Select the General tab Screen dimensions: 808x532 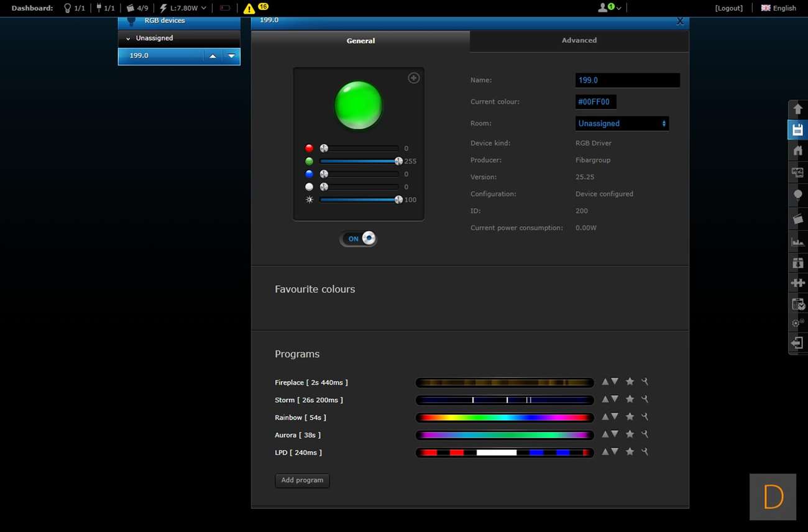(x=360, y=41)
